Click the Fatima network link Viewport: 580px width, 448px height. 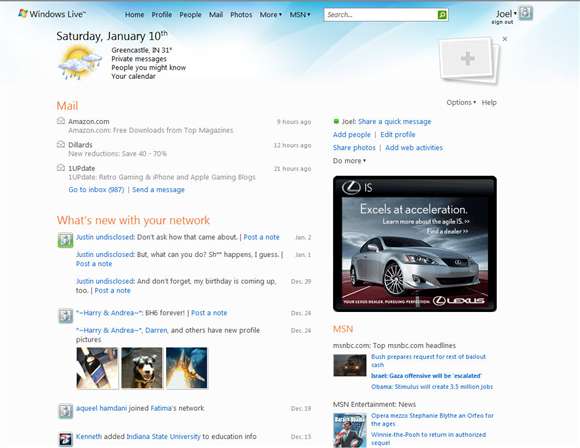pos(161,408)
